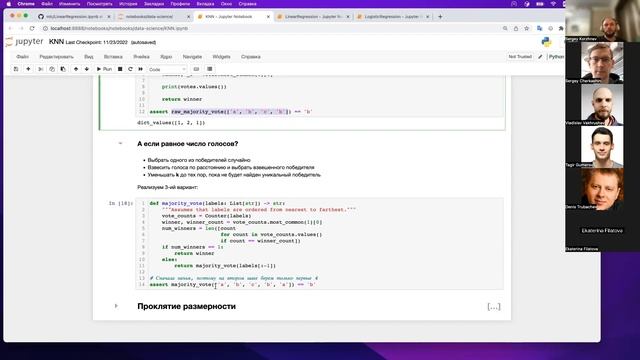
Task: Reload the page in Chrome
Action: tap(32, 28)
